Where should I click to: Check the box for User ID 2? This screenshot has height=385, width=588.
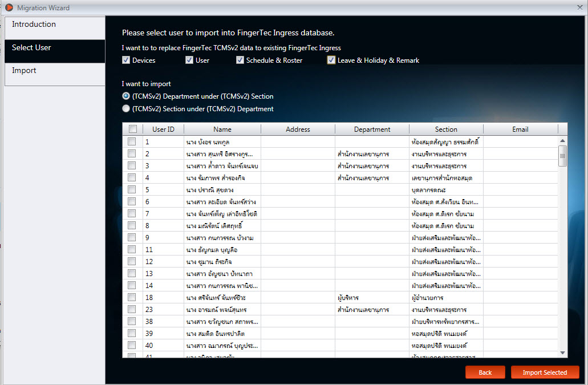tap(132, 153)
